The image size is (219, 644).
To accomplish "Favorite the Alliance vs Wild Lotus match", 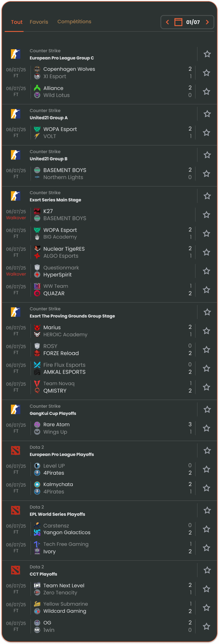I will (206, 92).
